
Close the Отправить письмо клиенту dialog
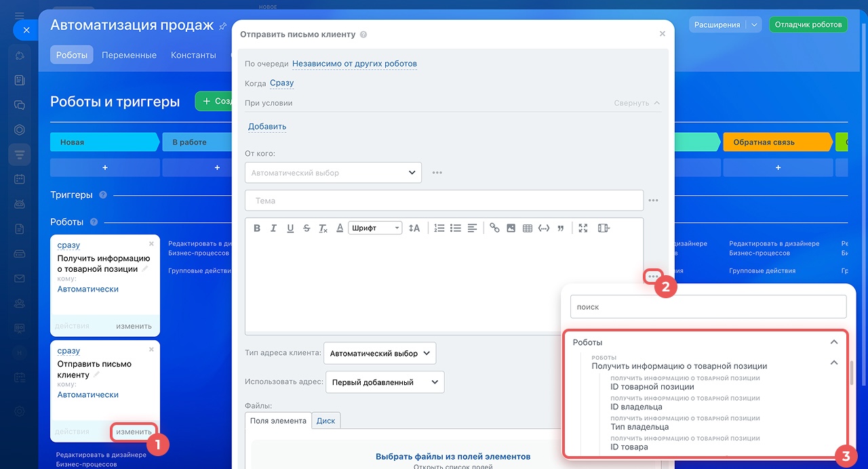pyautogui.click(x=663, y=34)
